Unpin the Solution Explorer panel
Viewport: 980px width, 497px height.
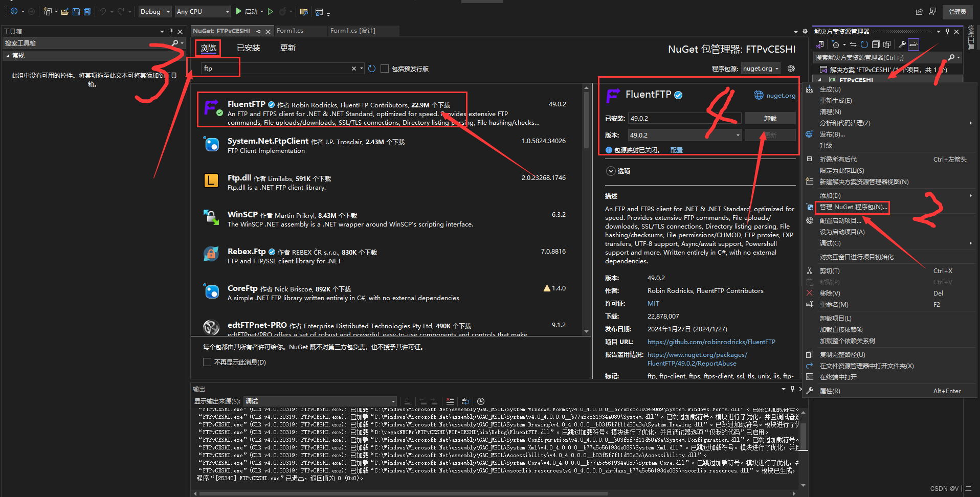tap(948, 31)
